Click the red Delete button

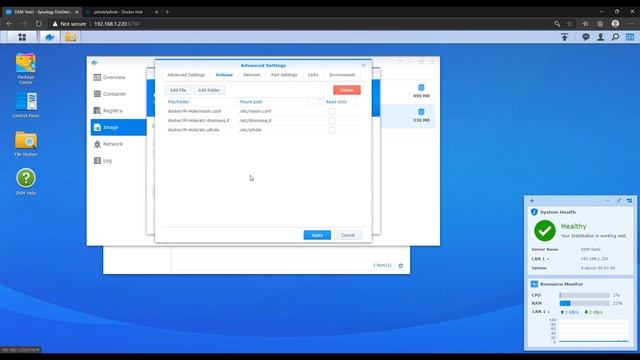pos(347,90)
